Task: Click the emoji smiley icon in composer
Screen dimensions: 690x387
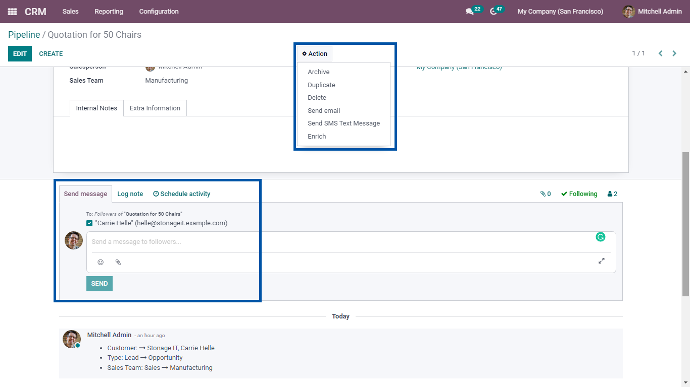Action: pyautogui.click(x=100, y=262)
